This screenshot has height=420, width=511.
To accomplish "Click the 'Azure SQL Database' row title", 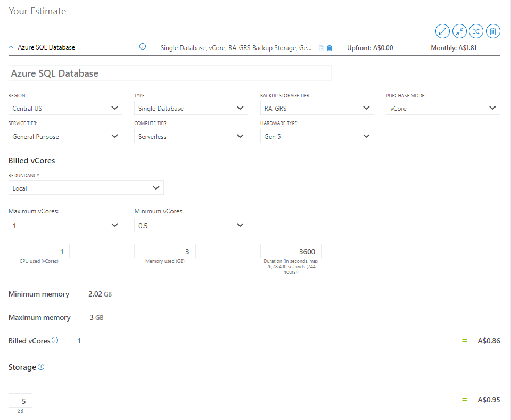I will tap(46, 47).
